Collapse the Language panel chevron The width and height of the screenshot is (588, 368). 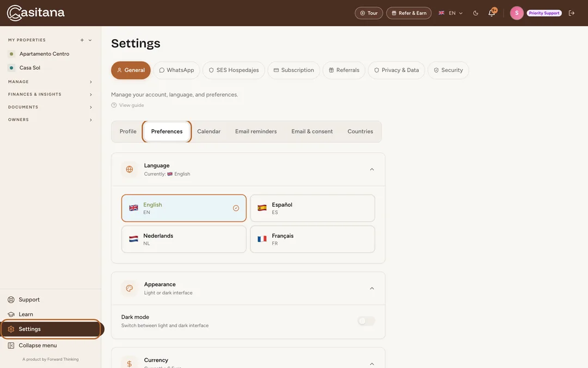click(x=372, y=170)
